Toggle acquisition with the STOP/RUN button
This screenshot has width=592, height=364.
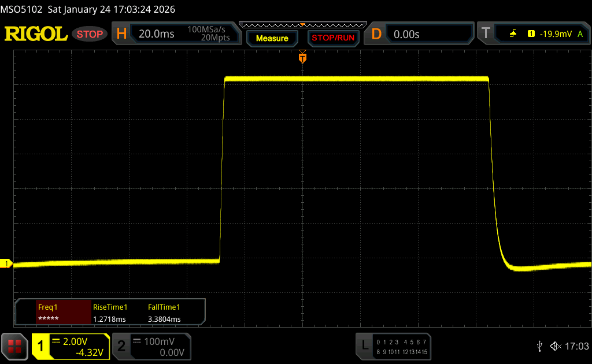click(x=332, y=38)
